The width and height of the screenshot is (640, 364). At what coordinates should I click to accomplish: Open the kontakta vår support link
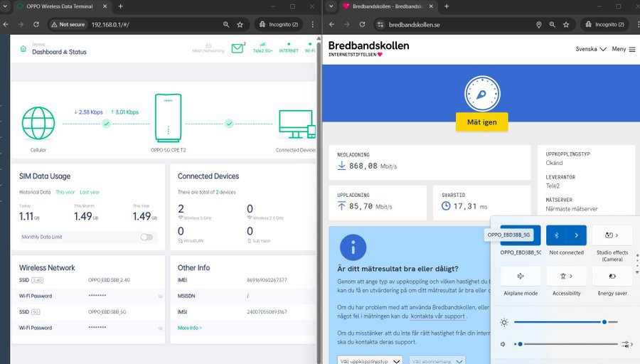click(x=438, y=316)
